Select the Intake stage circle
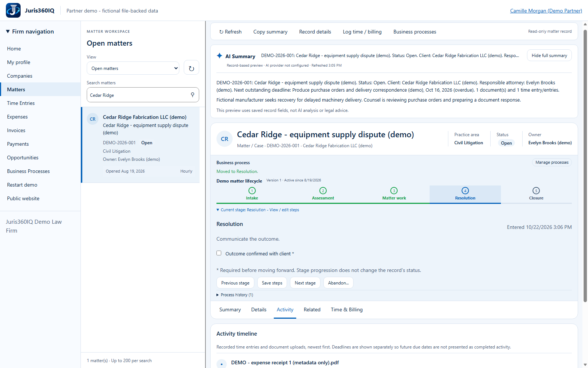 tap(252, 191)
